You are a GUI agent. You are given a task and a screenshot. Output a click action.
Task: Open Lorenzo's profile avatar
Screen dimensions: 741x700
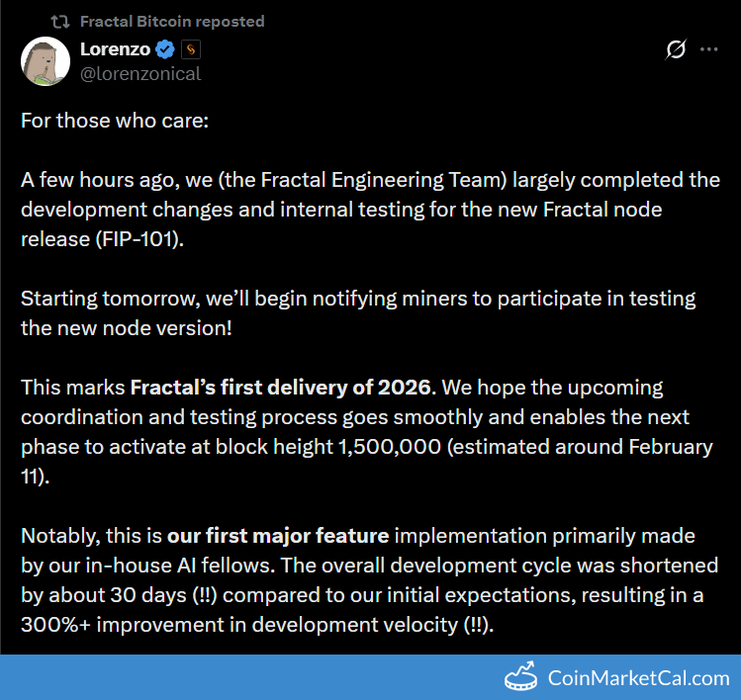46,61
